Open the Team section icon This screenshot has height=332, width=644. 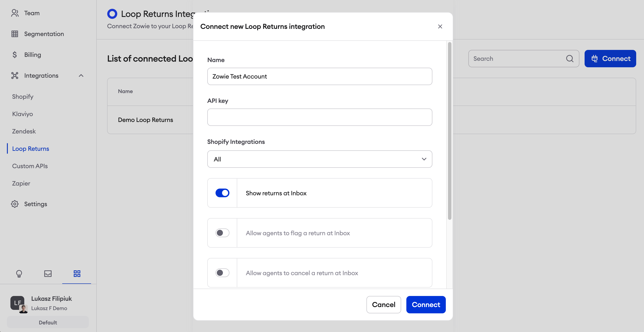coord(15,13)
